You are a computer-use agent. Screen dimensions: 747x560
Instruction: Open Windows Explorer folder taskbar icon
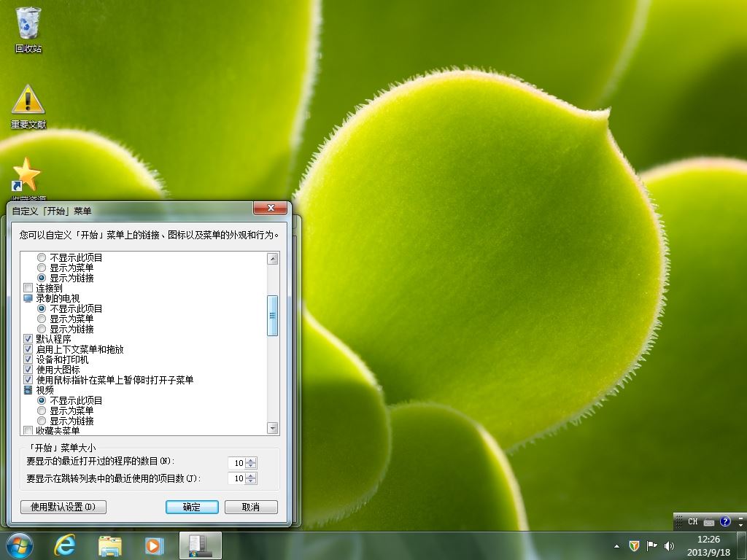tap(109, 546)
